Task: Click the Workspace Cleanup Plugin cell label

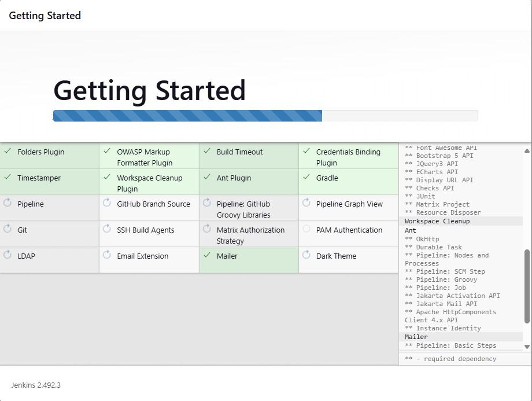Action: [x=150, y=183]
